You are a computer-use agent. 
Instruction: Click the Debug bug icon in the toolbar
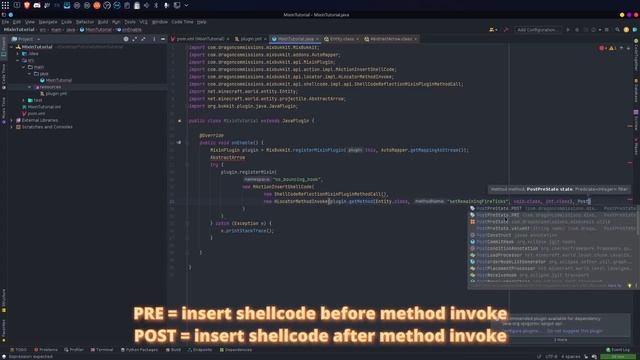point(577,30)
